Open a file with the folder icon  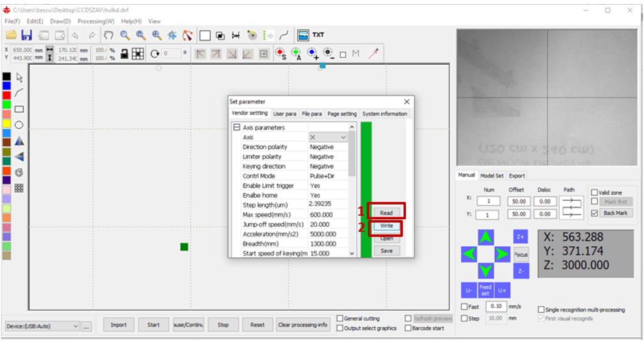pos(11,35)
